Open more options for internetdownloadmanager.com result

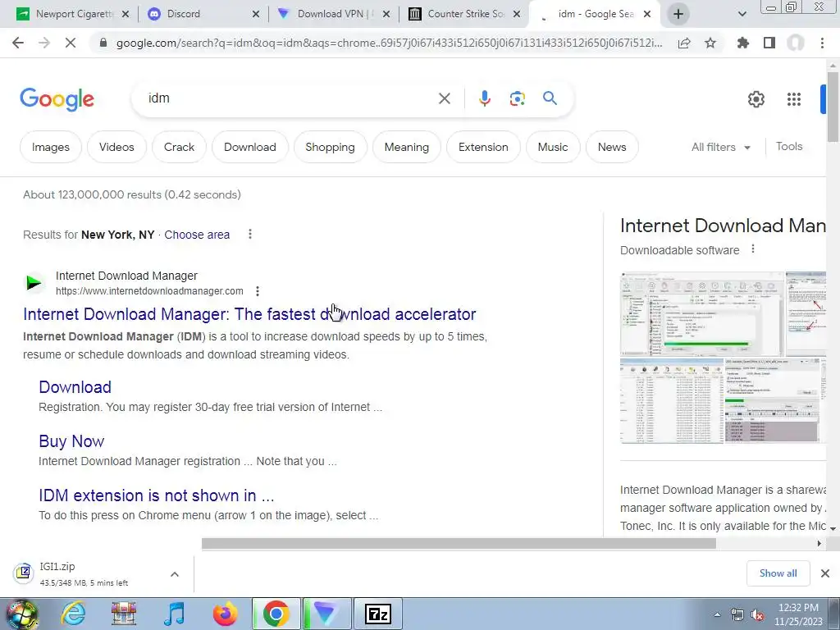258,291
